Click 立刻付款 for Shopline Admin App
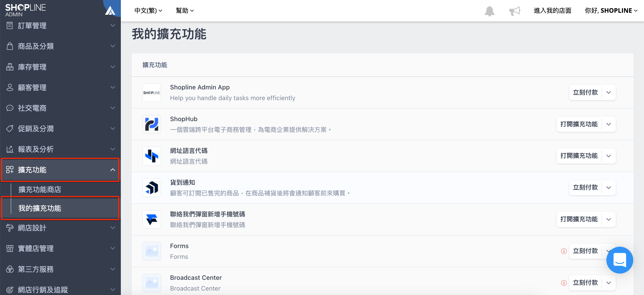This screenshot has width=644, height=295. (x=585, y=93)
